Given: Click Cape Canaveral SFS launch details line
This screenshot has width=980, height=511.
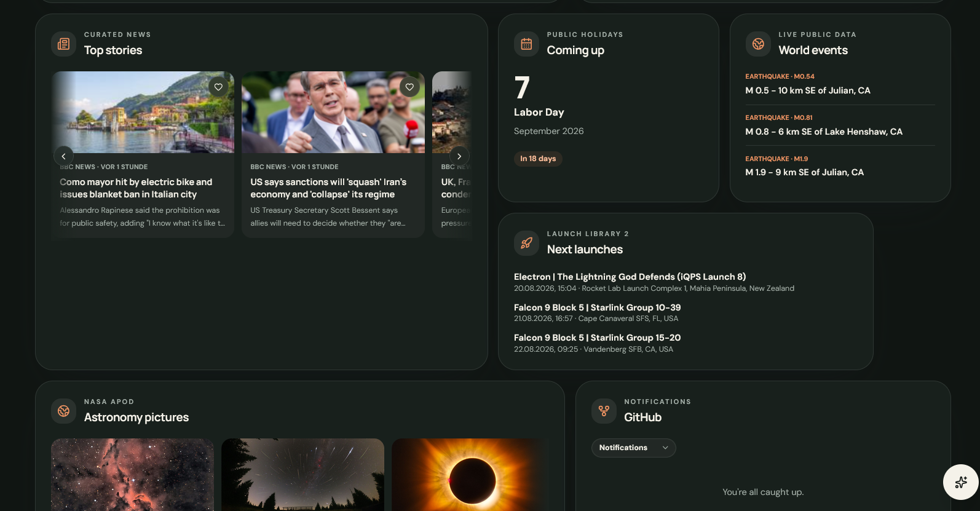Looking at the screenshot, I should tap(596, 319).
